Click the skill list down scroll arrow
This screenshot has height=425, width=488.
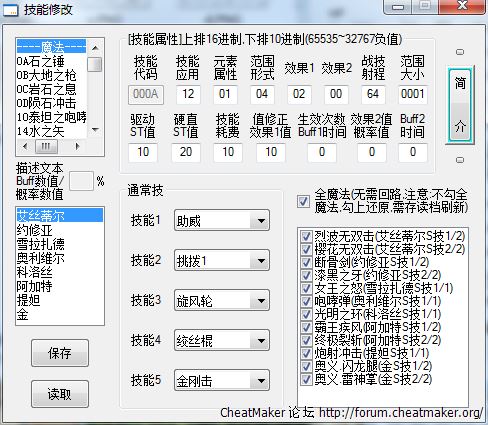tap(95, 130)
